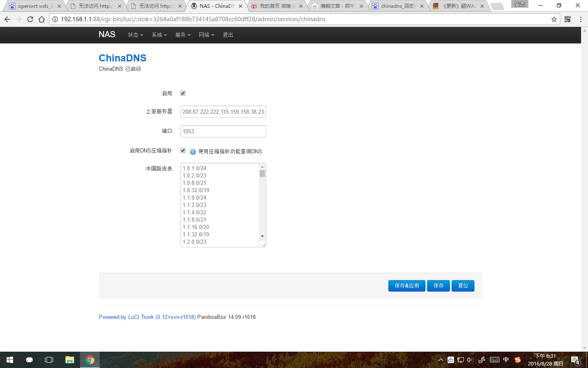Switch to the chinadns_百度 tab
The height and width of the screenshot is (368, 588).
coord(398,6)
